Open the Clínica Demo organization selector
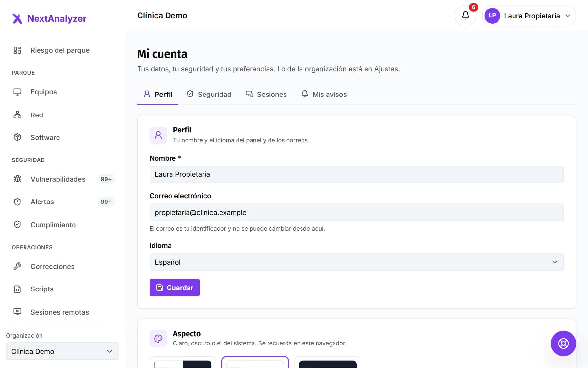 [62, 351]
